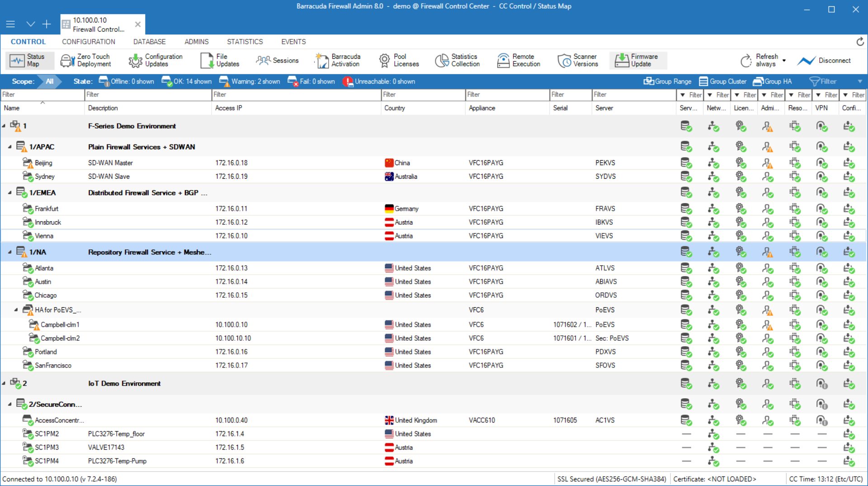Viewport: 868px width, 486px height.
Task: Open Pool Licenses
Action: point(399,60)
